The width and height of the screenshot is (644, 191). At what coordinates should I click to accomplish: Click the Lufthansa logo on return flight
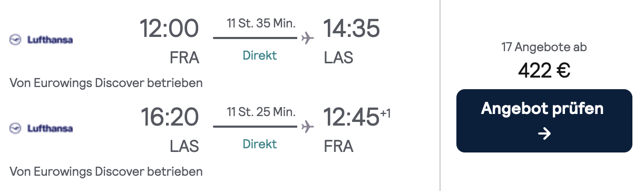[x=41, y=128]
